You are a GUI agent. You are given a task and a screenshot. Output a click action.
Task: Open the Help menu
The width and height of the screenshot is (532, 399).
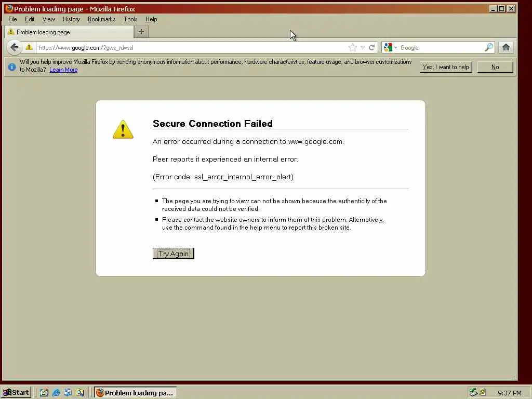point(151,19)
